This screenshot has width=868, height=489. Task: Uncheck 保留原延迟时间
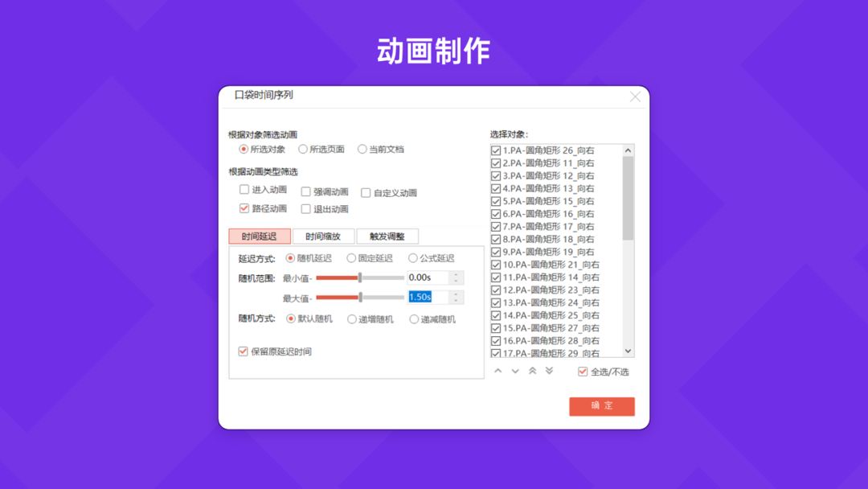point(243,351)
